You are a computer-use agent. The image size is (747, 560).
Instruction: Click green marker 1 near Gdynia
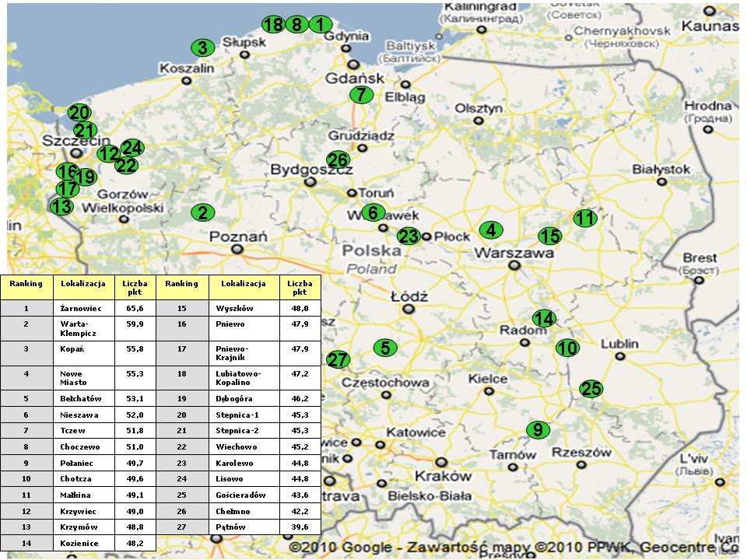(319, 25)
